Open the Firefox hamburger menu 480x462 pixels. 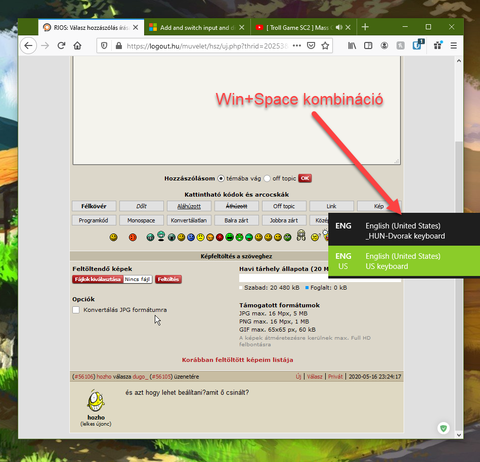coord(454,46)
